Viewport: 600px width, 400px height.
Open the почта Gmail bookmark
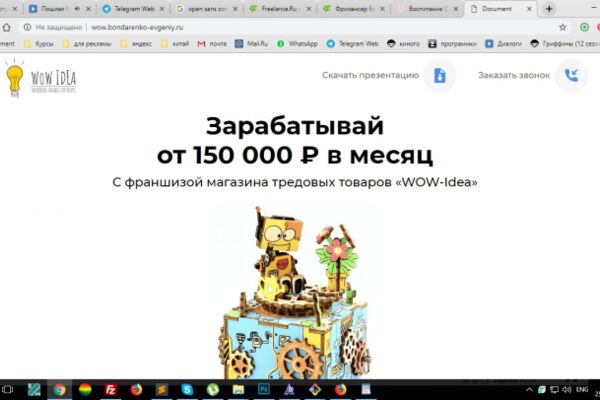212,44
